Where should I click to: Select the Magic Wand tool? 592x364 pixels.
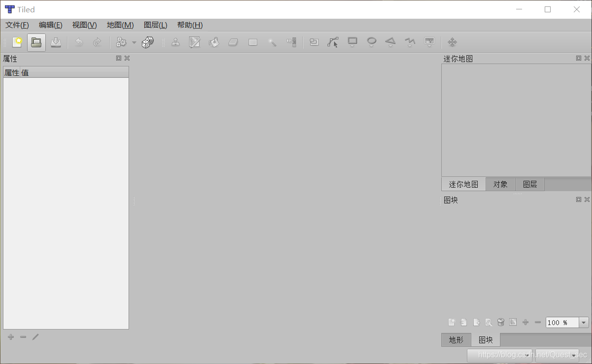(272, 42)
